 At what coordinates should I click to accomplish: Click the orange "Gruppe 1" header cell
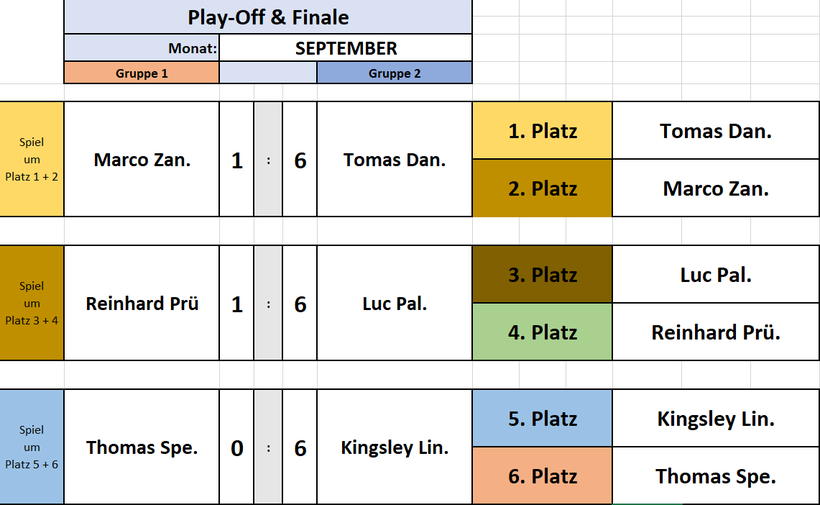pos(142,73)
